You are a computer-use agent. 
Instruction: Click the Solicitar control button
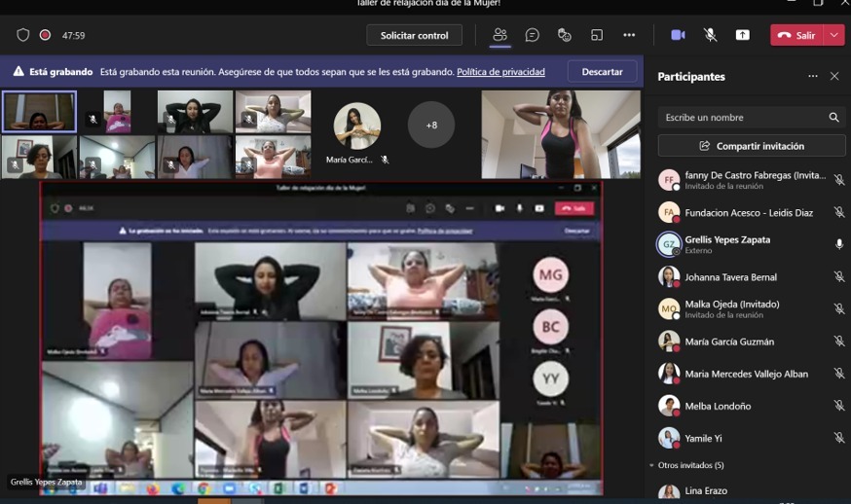click(414, 35)
